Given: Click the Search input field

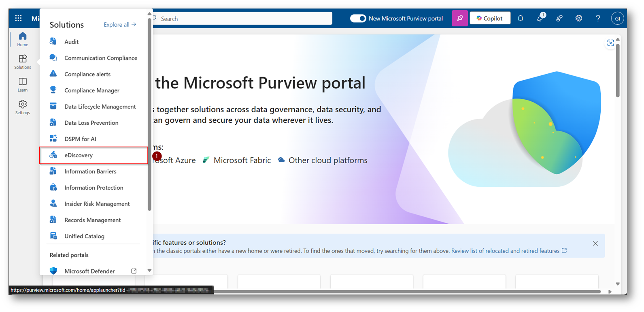Looking at the screenshot, I should (242, 18).
